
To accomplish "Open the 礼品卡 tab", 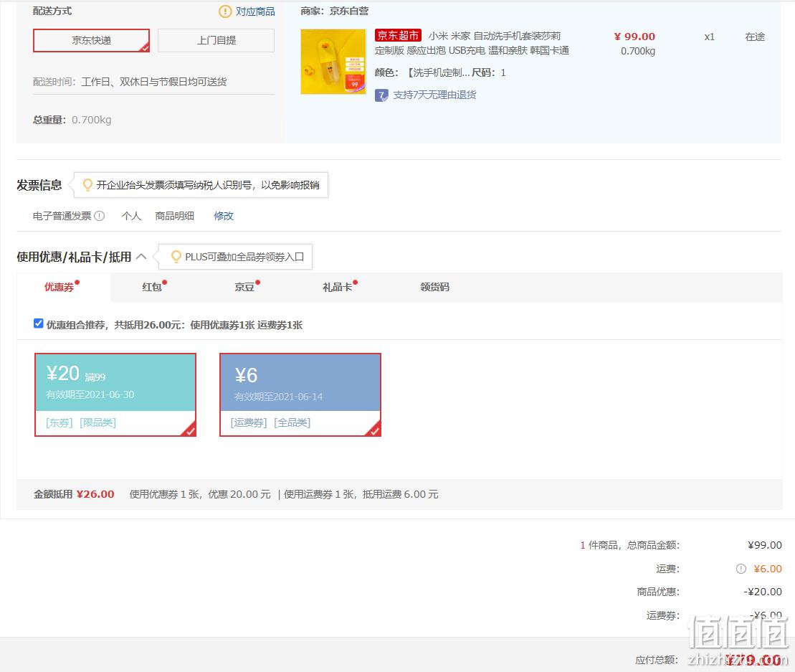I will pos(337,287).
